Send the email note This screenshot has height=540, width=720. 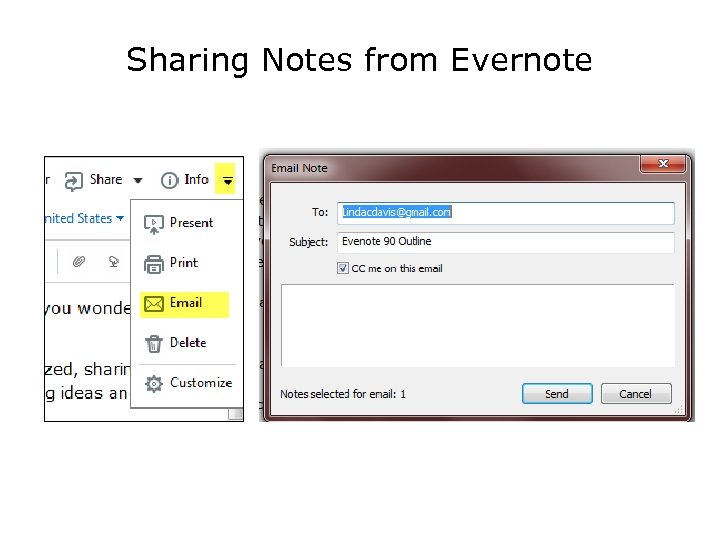point(557,394)
